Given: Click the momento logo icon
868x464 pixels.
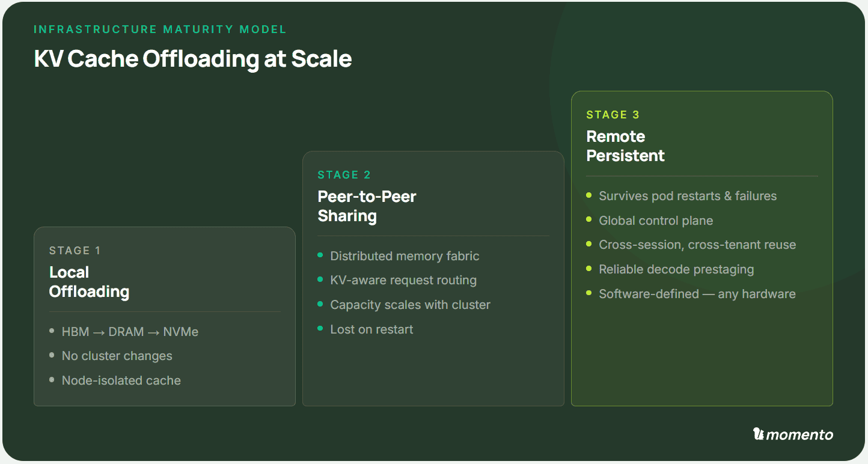Looking at the screenshot, I should pos(758,434).
